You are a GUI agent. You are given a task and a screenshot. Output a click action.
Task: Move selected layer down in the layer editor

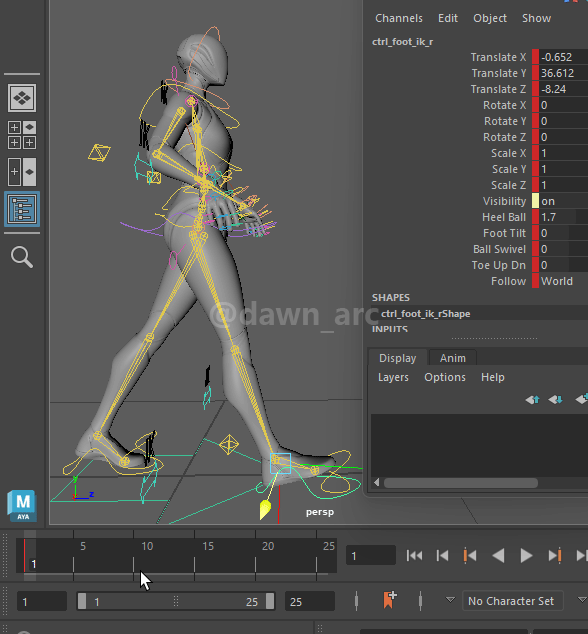click(555, 399)
